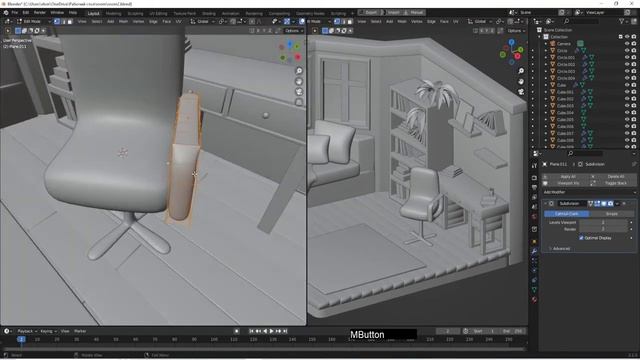Click pan hand gizmo in right viewport
640x360 pixels.
click(x=521, y=81)
